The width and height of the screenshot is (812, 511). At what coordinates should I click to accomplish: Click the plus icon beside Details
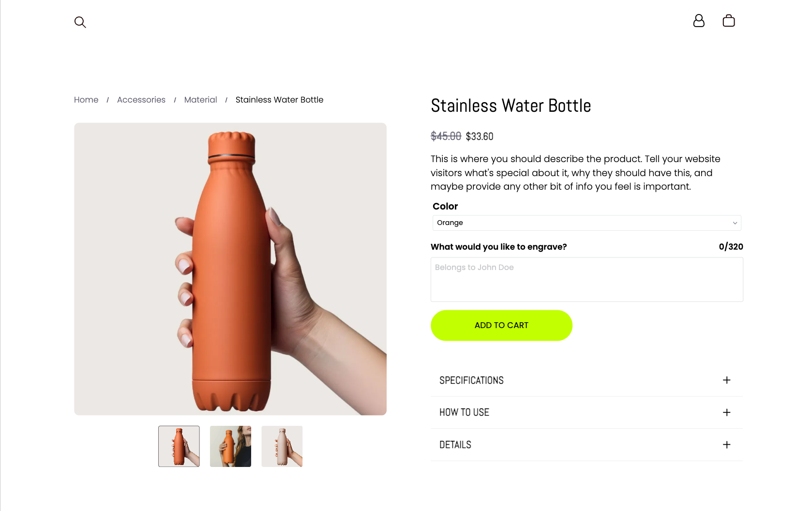(x=726, y=445)
